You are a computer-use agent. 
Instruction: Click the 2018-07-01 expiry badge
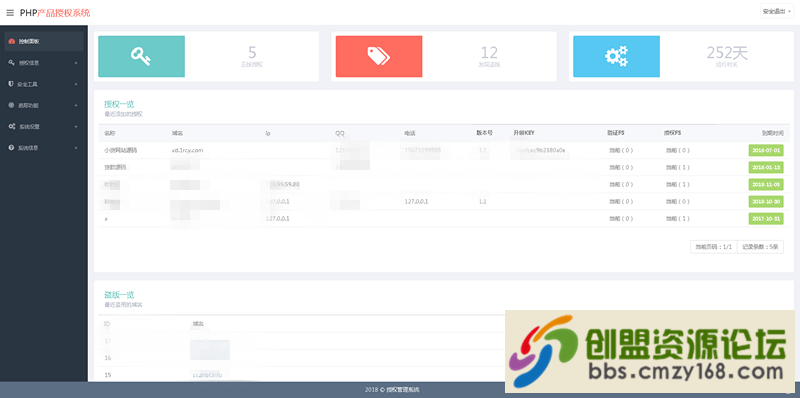[x=766, y=151]
